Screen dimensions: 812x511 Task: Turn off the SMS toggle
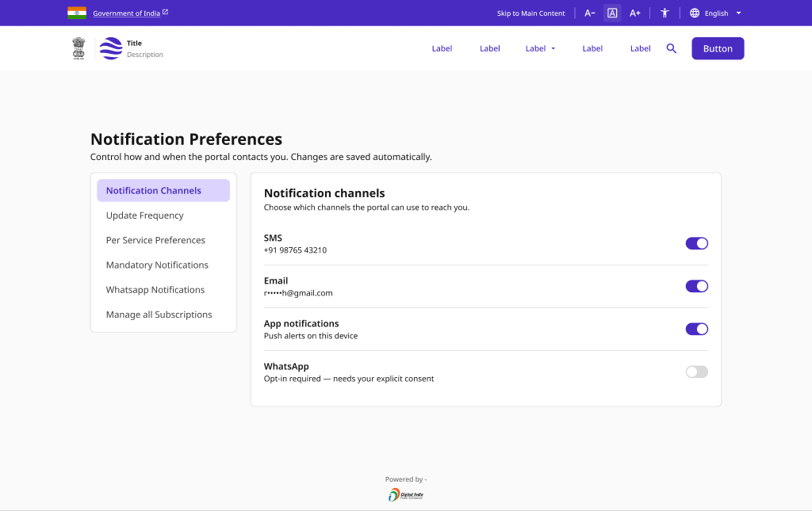(696, 243)
